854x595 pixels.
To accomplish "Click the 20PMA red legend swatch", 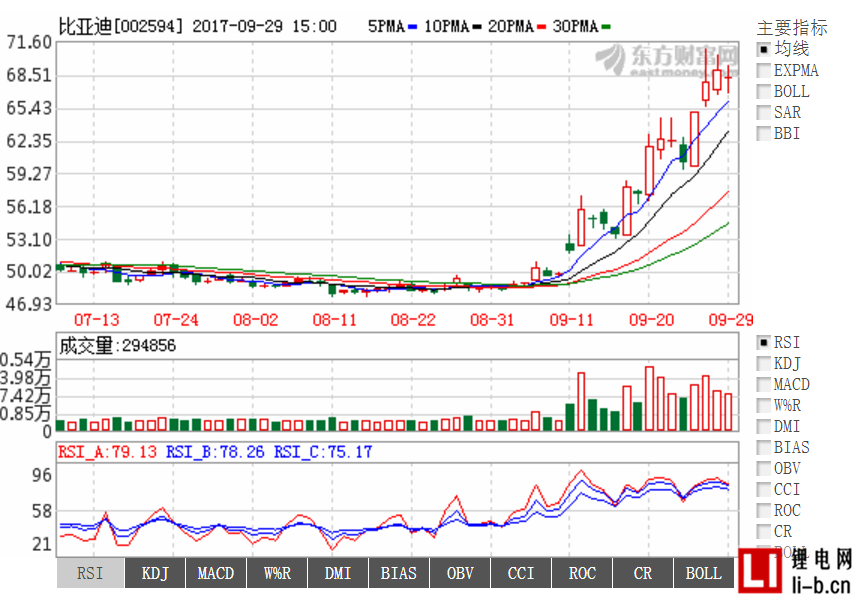I will 541,27.
